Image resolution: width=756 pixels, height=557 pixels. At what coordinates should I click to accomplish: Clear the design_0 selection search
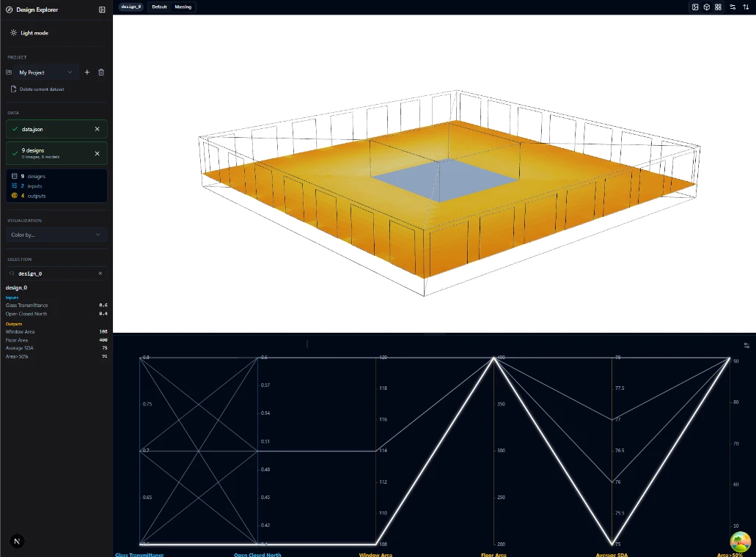[x=100, y=273]
